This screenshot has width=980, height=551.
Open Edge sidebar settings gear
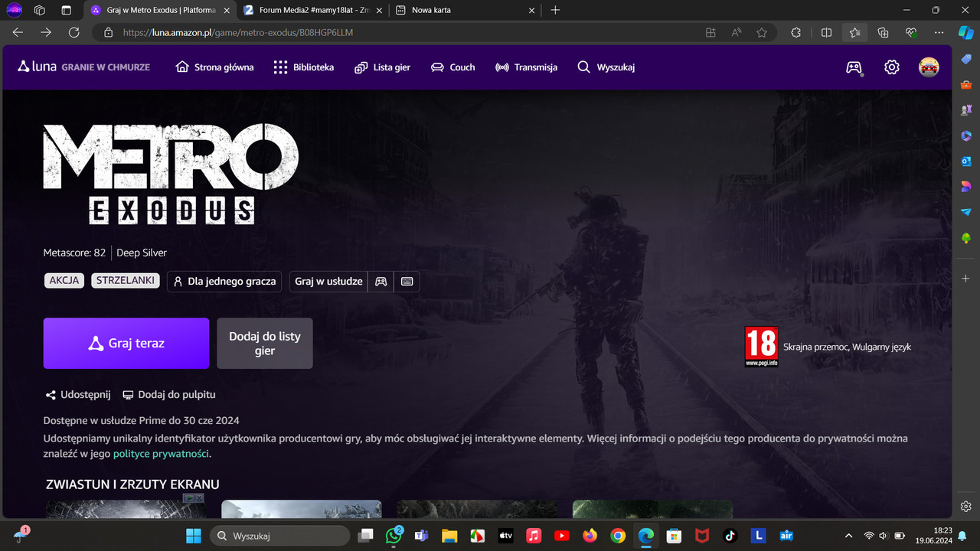[966, 507]
